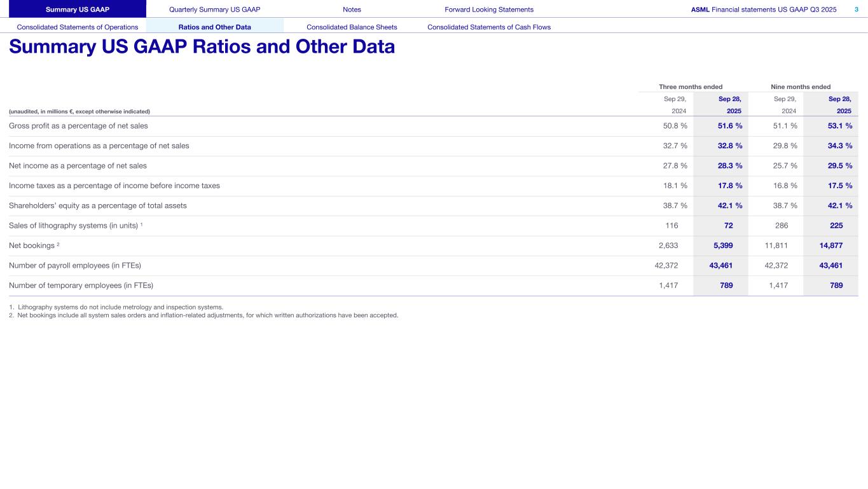Click the Sales of lithography systems row label
Screen dimensions: 868x489
(74, 226)
